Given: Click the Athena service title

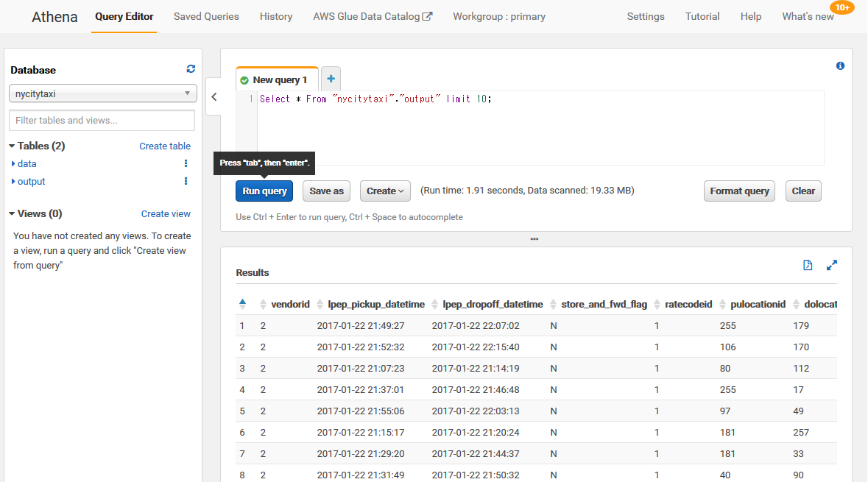Looking at the screenshot, I should [54, 17].
